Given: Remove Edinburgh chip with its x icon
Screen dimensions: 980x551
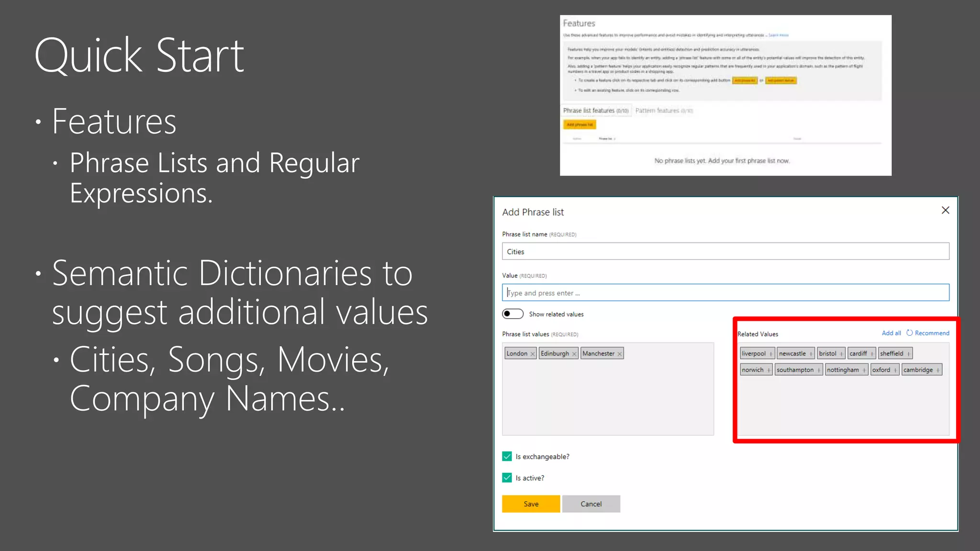Looking at the screenshot, I should click(574, 354).
